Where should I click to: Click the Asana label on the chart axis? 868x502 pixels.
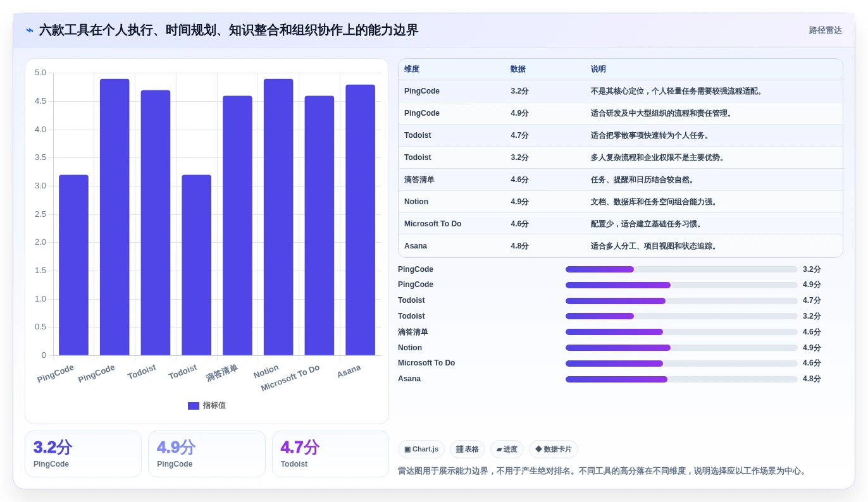click(x=349, y=372)
